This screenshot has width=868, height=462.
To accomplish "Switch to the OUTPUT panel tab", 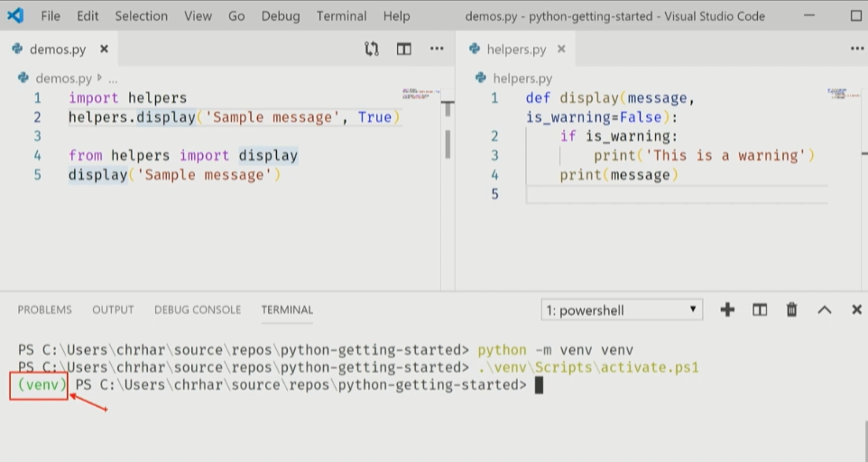I will tap(113, 310).
